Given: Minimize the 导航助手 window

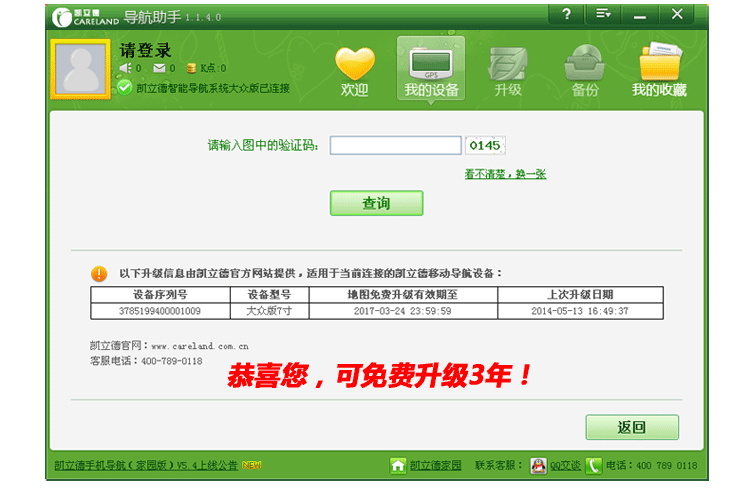Looking at the screenshot, I should pyautogui.click(x=640, y=14).
